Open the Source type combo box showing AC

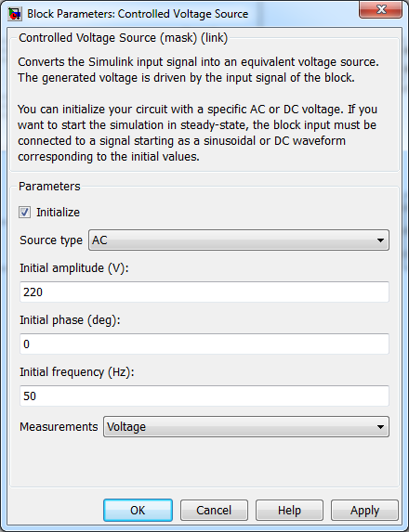(239, 240)
